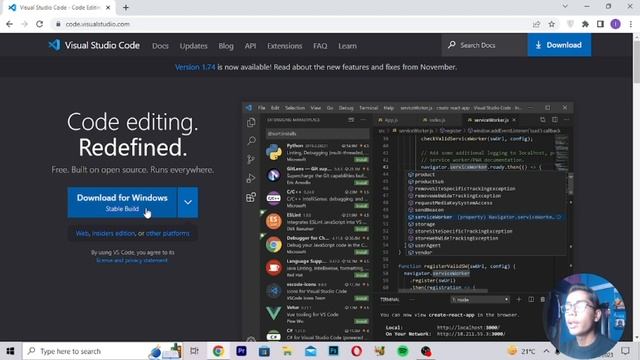640x360 pixels.
Task: Open the tab search chevron
Action: click(565, 7)
